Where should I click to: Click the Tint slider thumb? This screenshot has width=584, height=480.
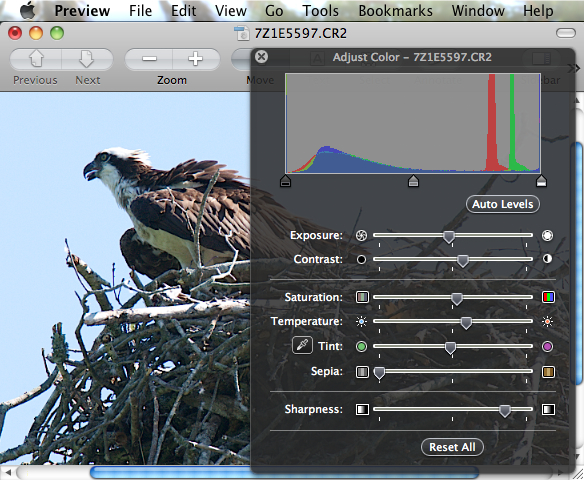(x=450, y=347)
